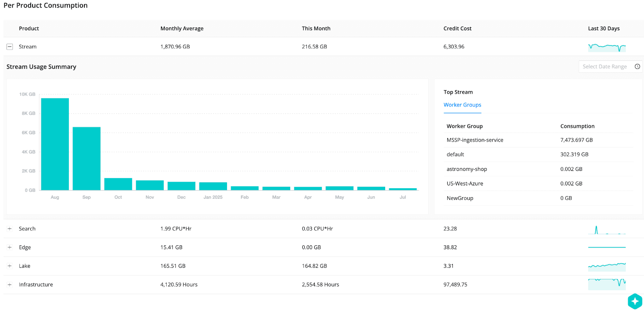
Task: Click the Select Date Range input
Action: coord(605,67)
